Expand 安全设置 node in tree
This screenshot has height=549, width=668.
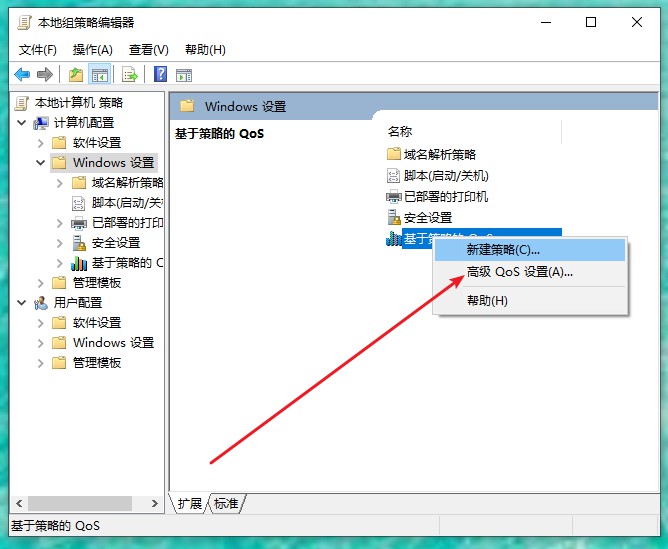pos(60,242)
